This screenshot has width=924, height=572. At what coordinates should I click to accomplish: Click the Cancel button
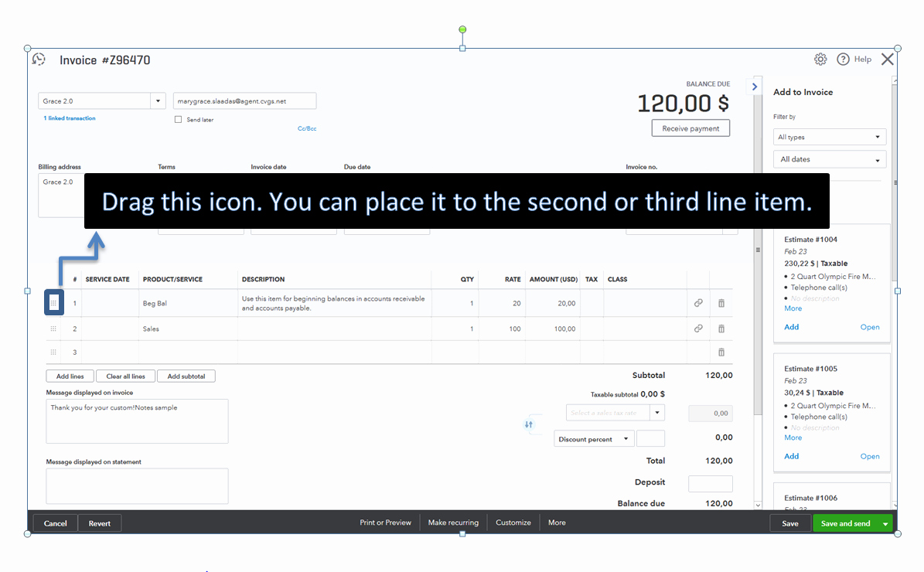56,523
